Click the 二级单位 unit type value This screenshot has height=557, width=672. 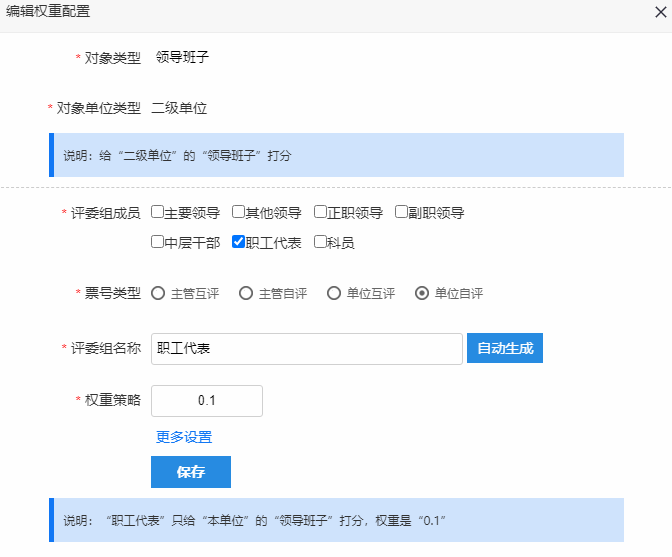179,108
